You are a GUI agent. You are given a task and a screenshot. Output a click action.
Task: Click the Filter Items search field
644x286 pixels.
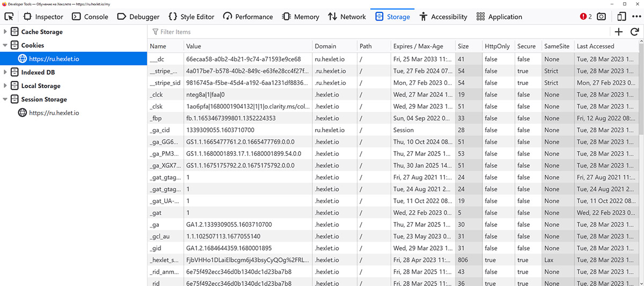[380, 32]
